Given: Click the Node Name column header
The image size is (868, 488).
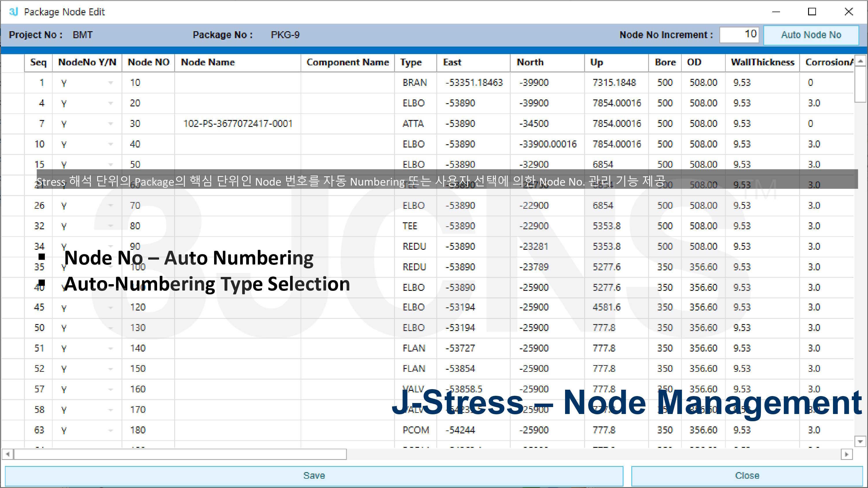Looking at the screenshot, I should click(x=238, y=63).
